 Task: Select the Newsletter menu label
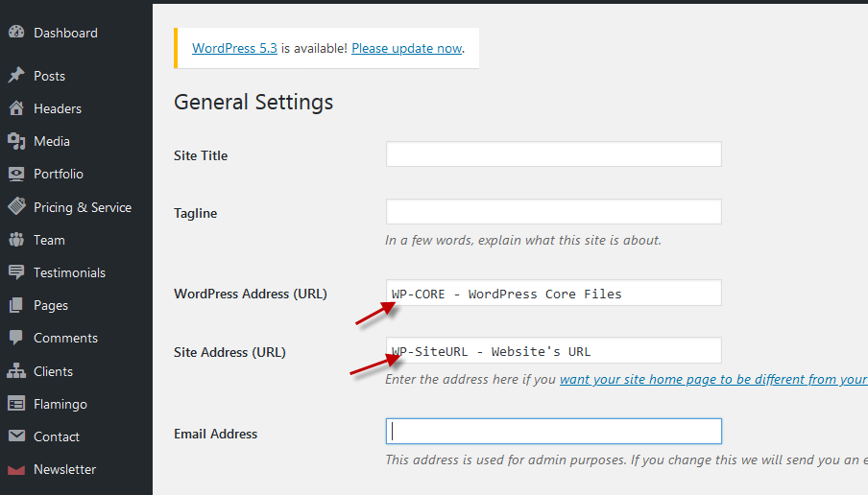[x=64, y=469]
